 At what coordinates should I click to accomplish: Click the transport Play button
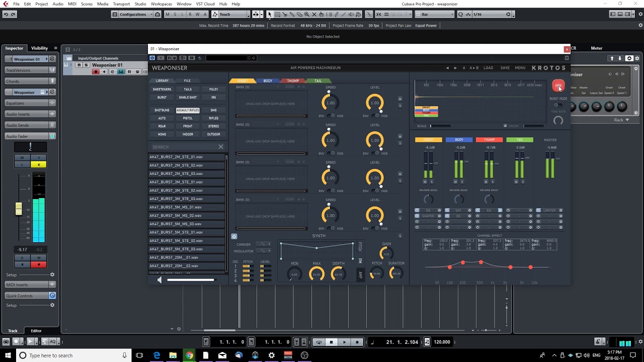click(x=344, y=342)
